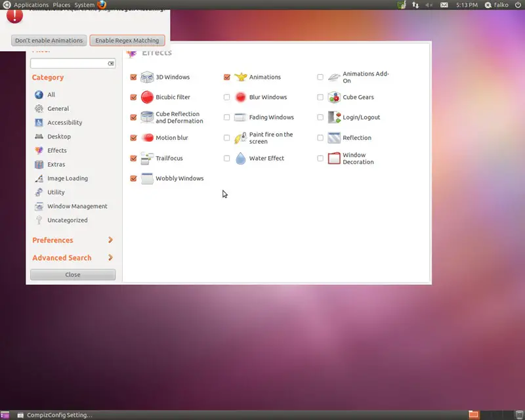The width and height of the screenshot is (525, 420).
Task: Open the Cube Gears plugin icon
Action: pyautogui.click(x=334, y=97)
